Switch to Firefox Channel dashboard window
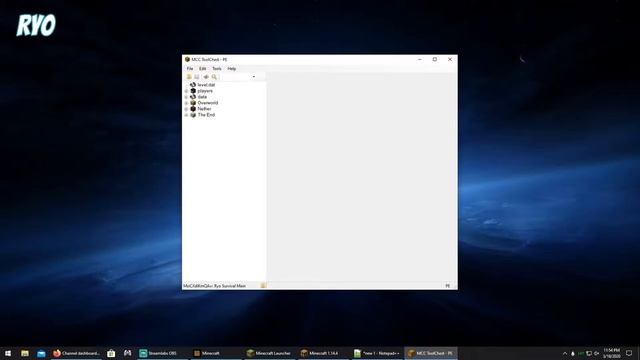This screenshot has height=360, width=640. pyautogui.click(x=76, y=353)
